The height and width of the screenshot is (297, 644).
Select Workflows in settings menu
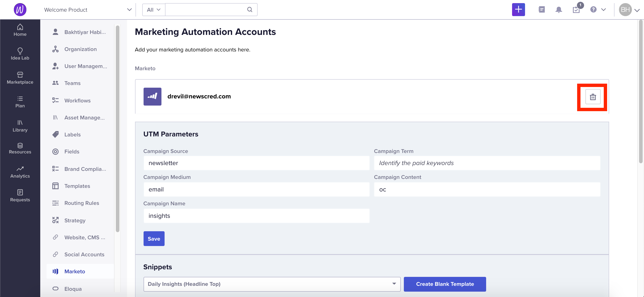pyautogui.click(x=80, y=100)
